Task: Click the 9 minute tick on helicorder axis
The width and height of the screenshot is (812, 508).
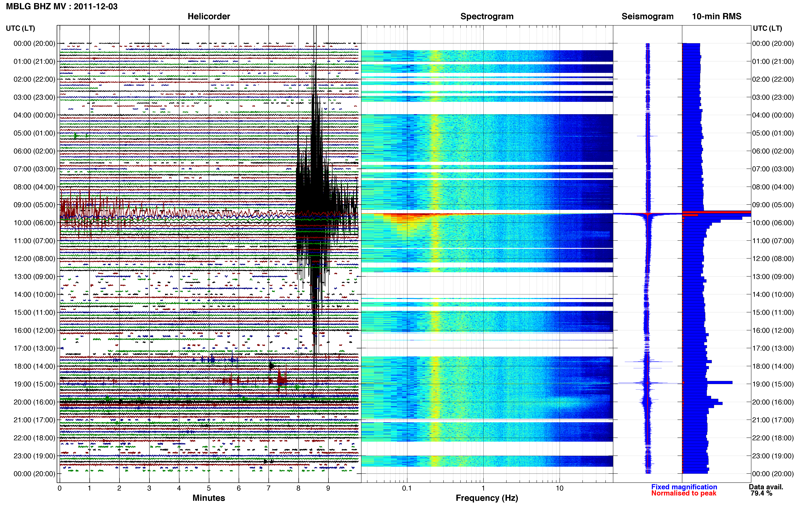Action: (x=328, y=488)
